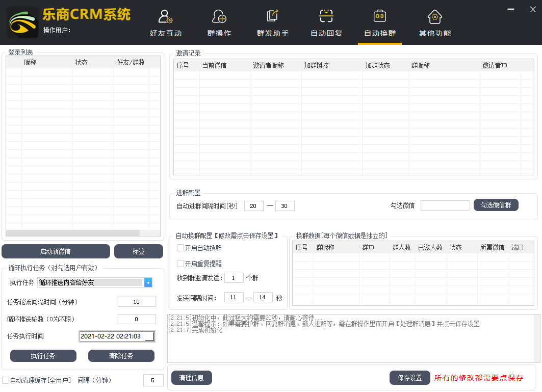Image resolution: width=542 pixels, height=392 pixels.
Task: Click the 当前微信 column header
Action: point(214,65)
